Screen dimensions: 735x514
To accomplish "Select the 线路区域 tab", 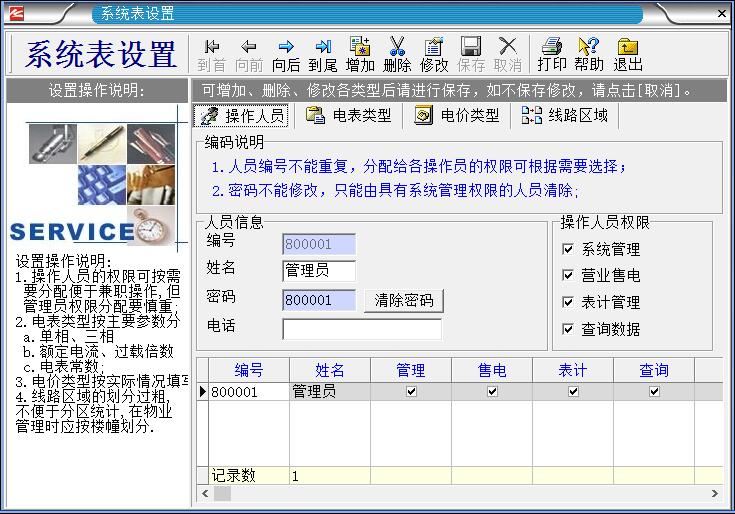I will [565, 116].
